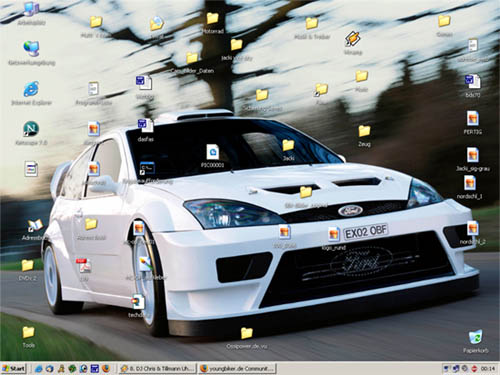Open the Start menu
This screenshot has height=375, width=500.
pos(13,368)
